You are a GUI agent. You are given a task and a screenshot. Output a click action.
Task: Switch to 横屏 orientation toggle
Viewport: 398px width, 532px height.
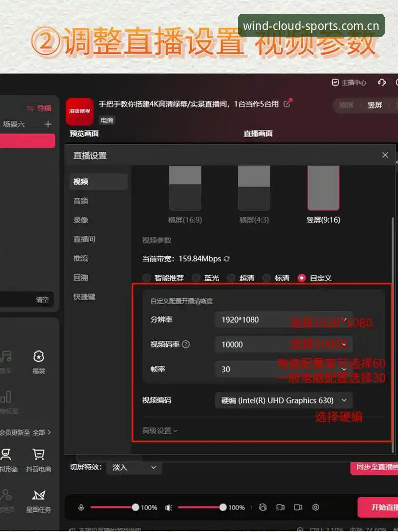(347, 105)
